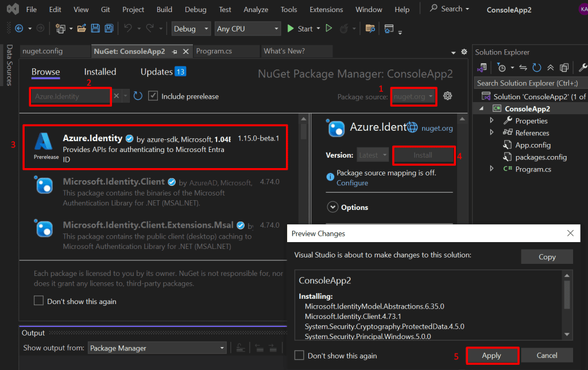The width and height of the screenshot is (588, 370).
Task: Click the Navigate Backward arrow icon
Action: pos(19,29)
